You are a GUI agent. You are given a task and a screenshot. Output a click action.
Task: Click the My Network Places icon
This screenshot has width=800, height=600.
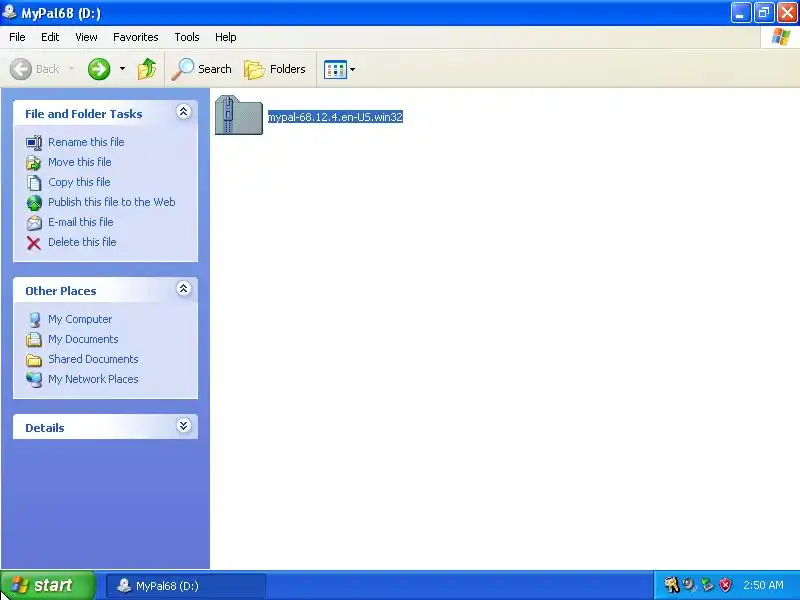(x=34, y=380)
